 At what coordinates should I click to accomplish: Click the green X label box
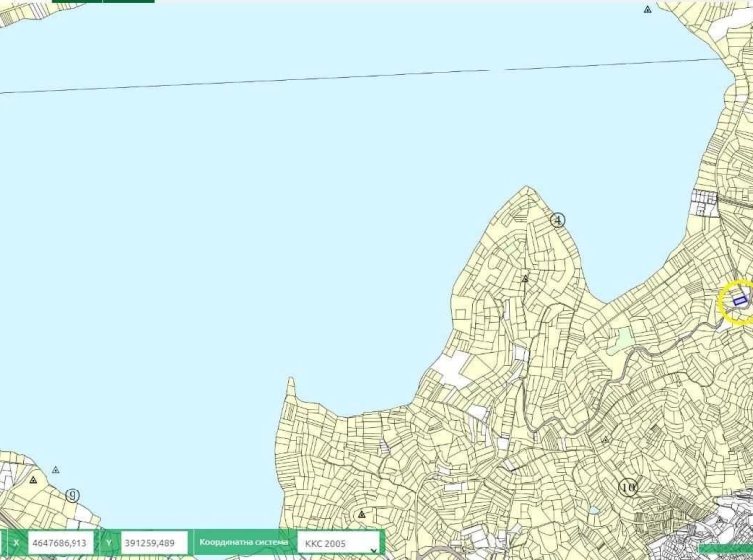click(x=15, y=543)
